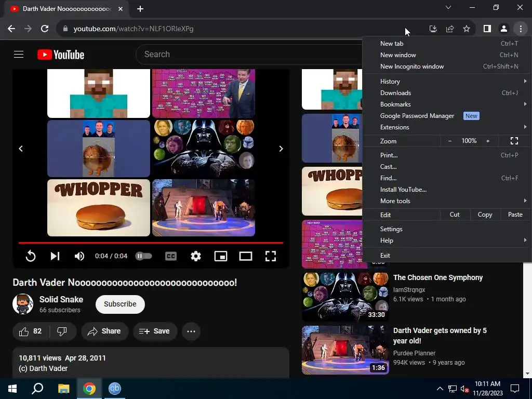Expand History submenu
This screenshot has height=399, width=532.
point(446,82)
